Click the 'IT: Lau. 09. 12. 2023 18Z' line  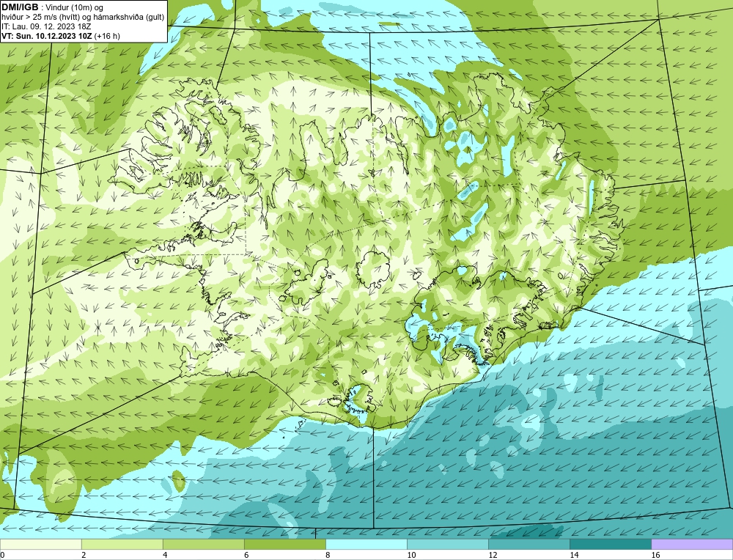click(x=46, y=26)
